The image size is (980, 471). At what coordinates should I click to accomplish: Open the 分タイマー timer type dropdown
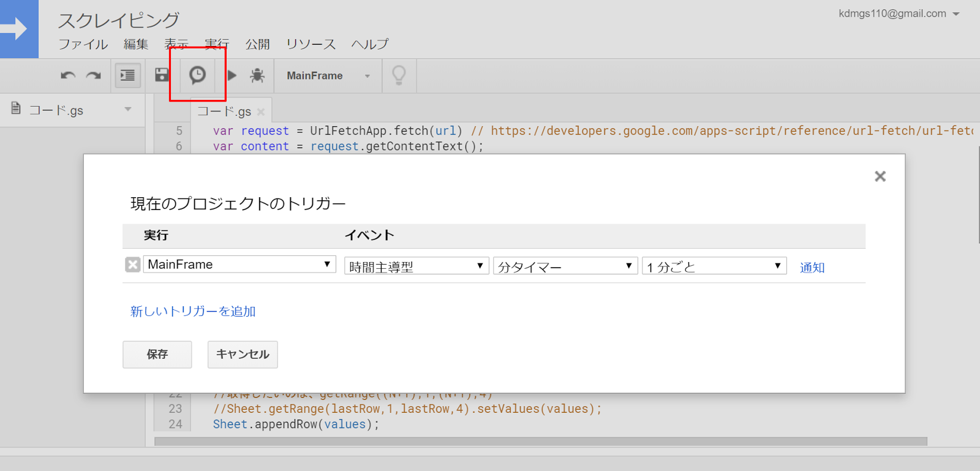(x=565, y=266)
